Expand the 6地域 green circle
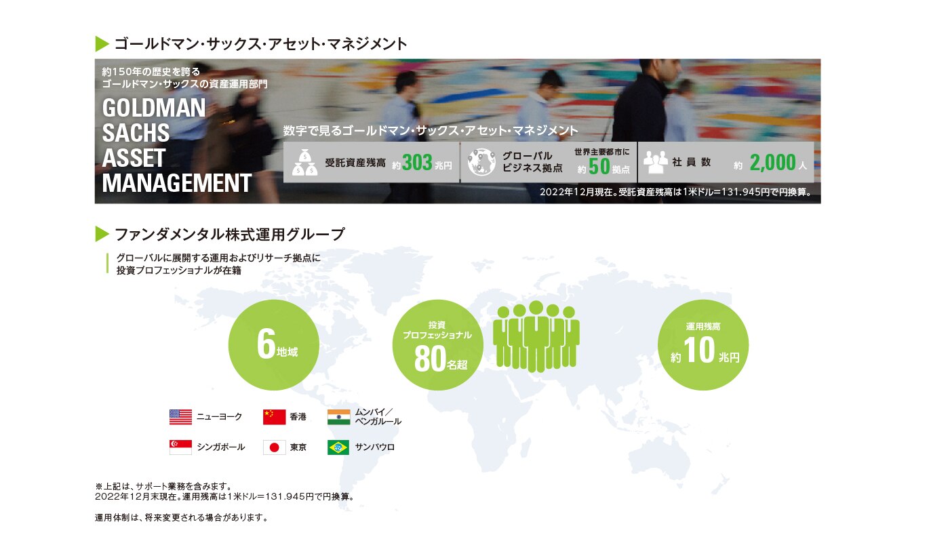This screenshot has height=560, width=950. [273, 344]
